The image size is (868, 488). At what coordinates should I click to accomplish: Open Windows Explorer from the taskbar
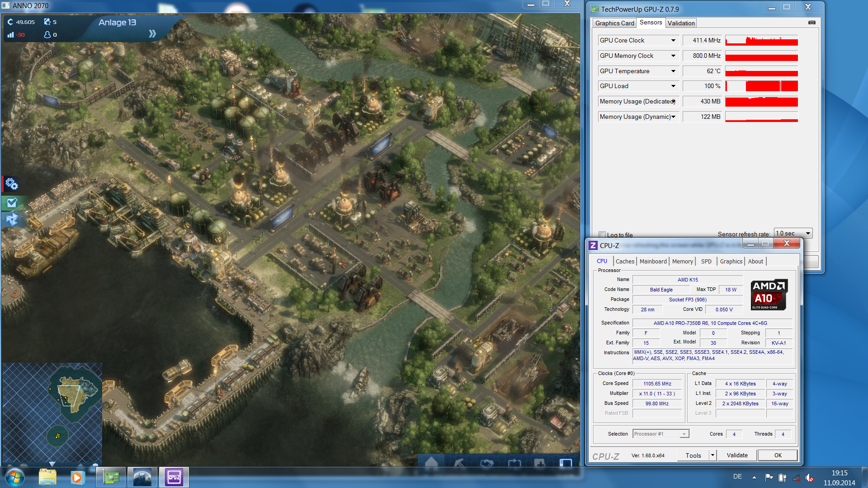tap(47, 477)
